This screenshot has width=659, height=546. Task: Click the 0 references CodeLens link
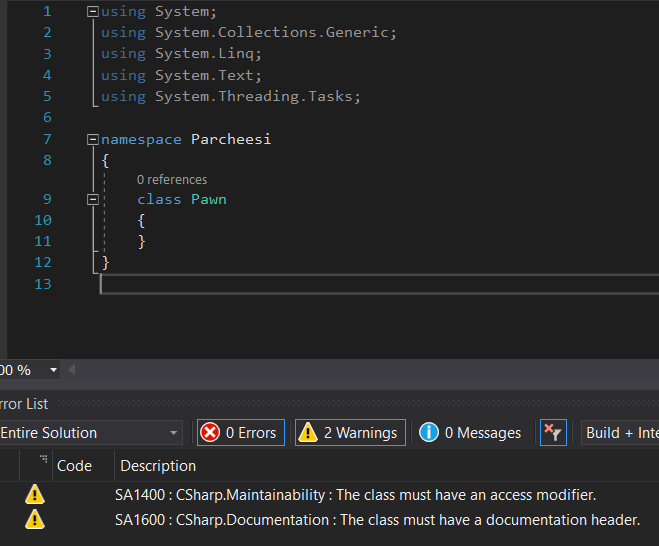[172, 179]
